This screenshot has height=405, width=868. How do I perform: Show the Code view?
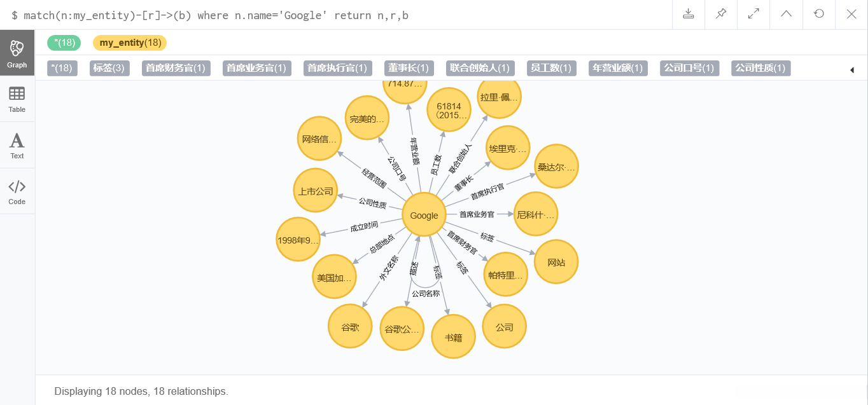[17, 192]
